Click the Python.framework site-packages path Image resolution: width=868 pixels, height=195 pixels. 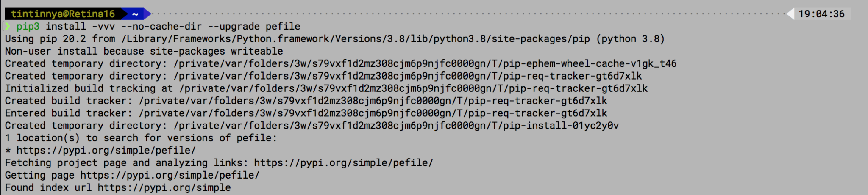(356, 39)
